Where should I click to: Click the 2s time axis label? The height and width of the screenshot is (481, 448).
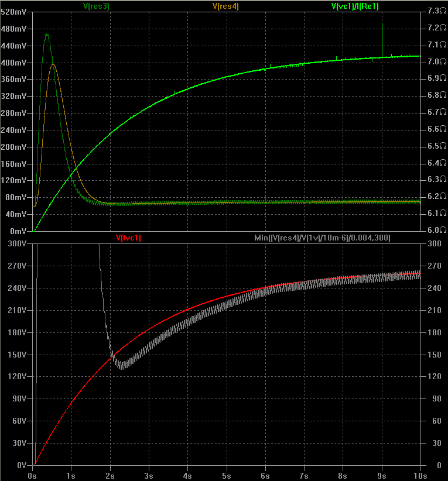(110, 476)
